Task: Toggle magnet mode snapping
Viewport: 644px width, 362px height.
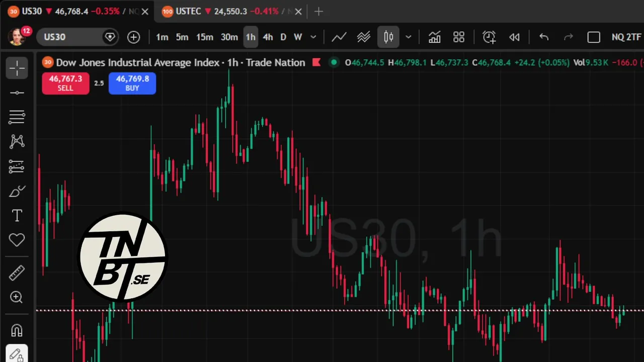Action: [17, 330]
